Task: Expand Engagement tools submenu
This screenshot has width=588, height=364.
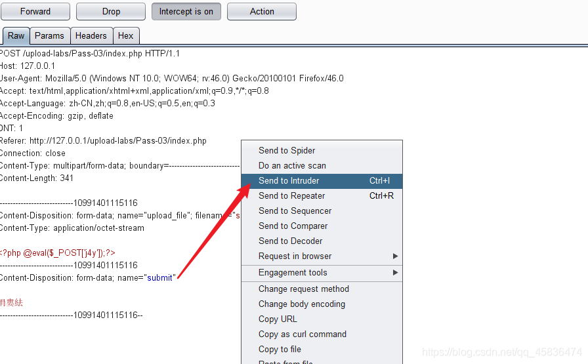Action: [322, 273]
